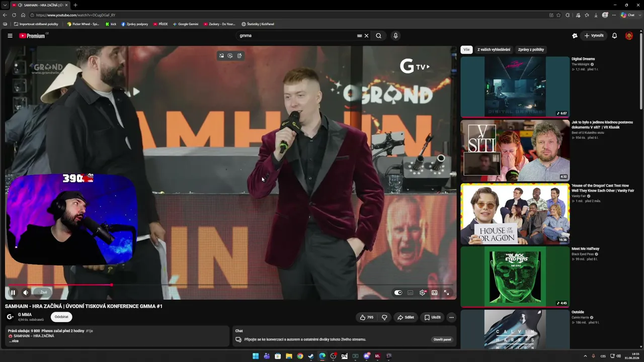Open 'Zprávy podpory' bookmark
This screenshot has width=644, height=362.
pyautogui.click(x=134, y=24)
